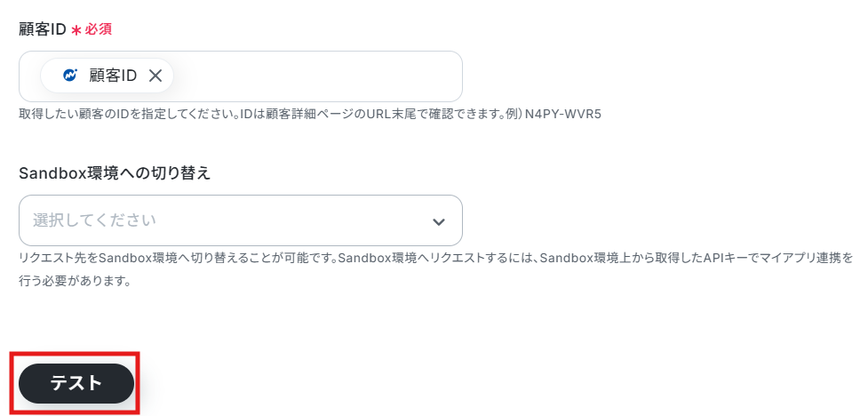Screen dimensions: 868x416
Task: Expand the Sandbox dropdown chevron arrow
Action: click(438, 222)
